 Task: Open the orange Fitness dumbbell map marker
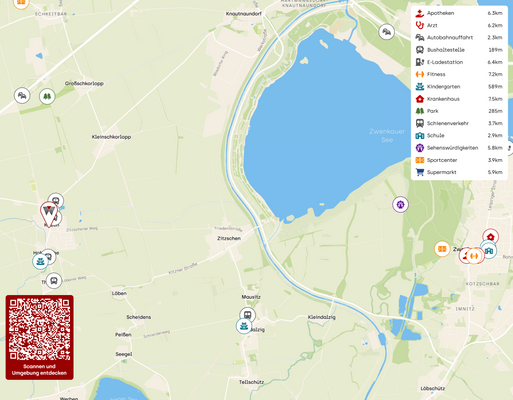coord(474,256)
